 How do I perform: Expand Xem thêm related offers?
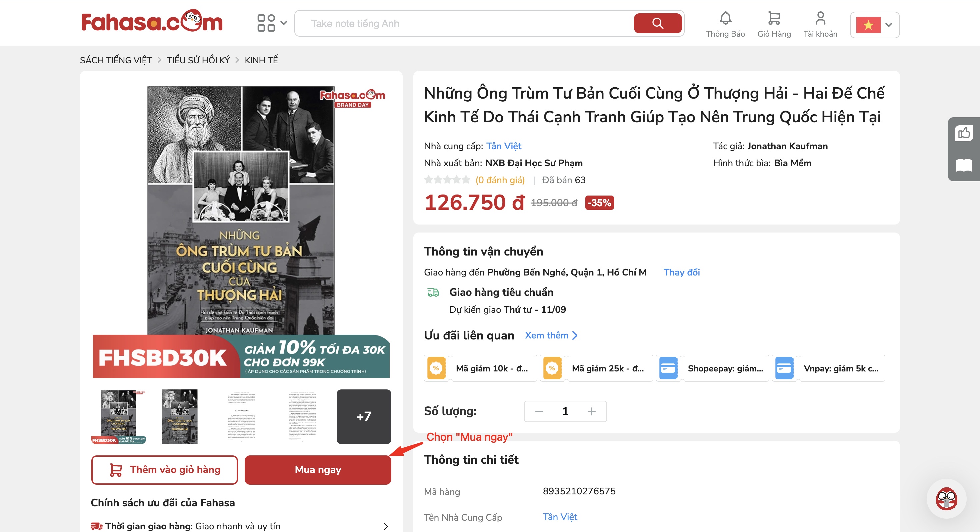coord(551,335)
